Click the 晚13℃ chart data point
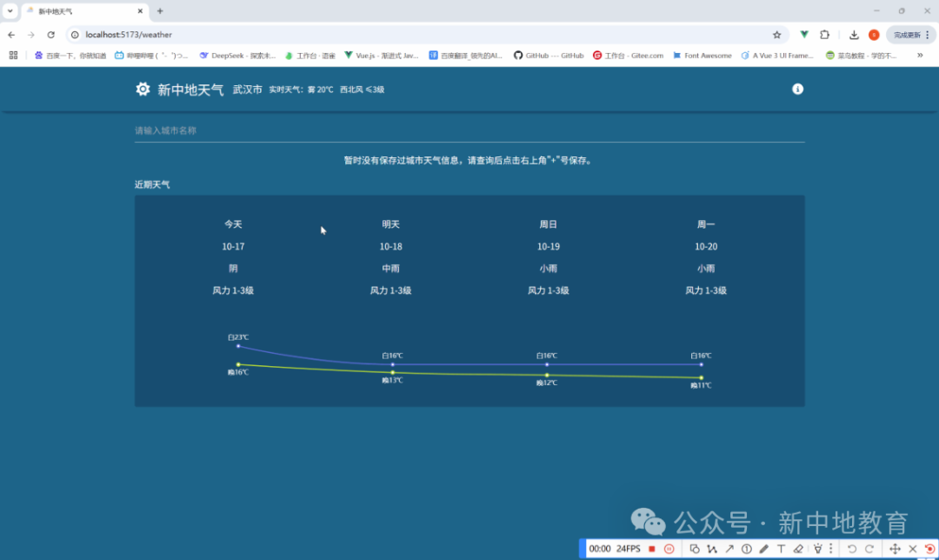 (x=393, y=372)
